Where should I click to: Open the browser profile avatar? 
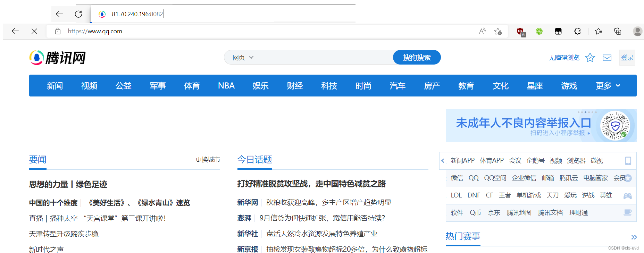point(637,31)
